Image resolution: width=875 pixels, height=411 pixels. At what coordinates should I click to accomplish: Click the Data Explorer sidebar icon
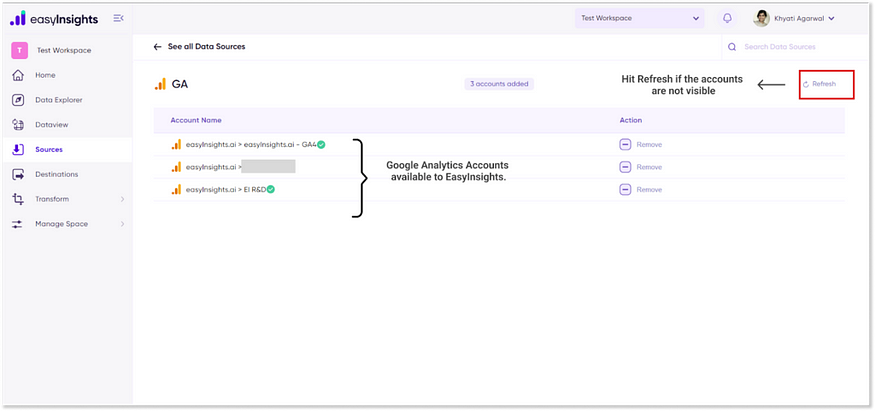(x=18, y=100)
